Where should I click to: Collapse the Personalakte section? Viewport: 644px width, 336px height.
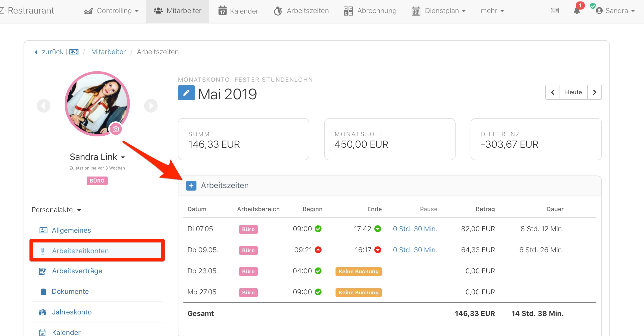click(x=56, y=210)
